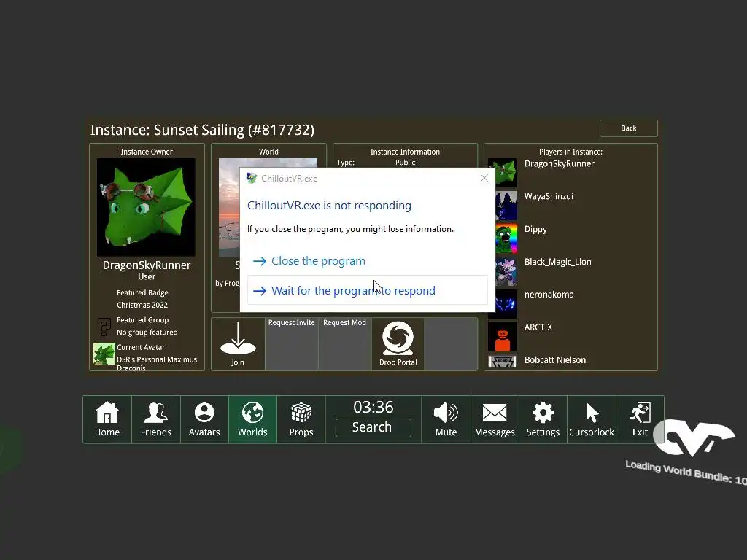Select player WayaShinzui
Viewport: 747px width, 560px height.
pyautogui.click(x=549, y=196)
